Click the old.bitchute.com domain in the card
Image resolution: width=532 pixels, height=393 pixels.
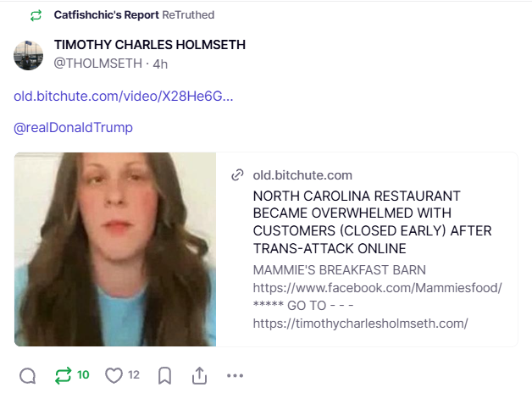point(302,175)
